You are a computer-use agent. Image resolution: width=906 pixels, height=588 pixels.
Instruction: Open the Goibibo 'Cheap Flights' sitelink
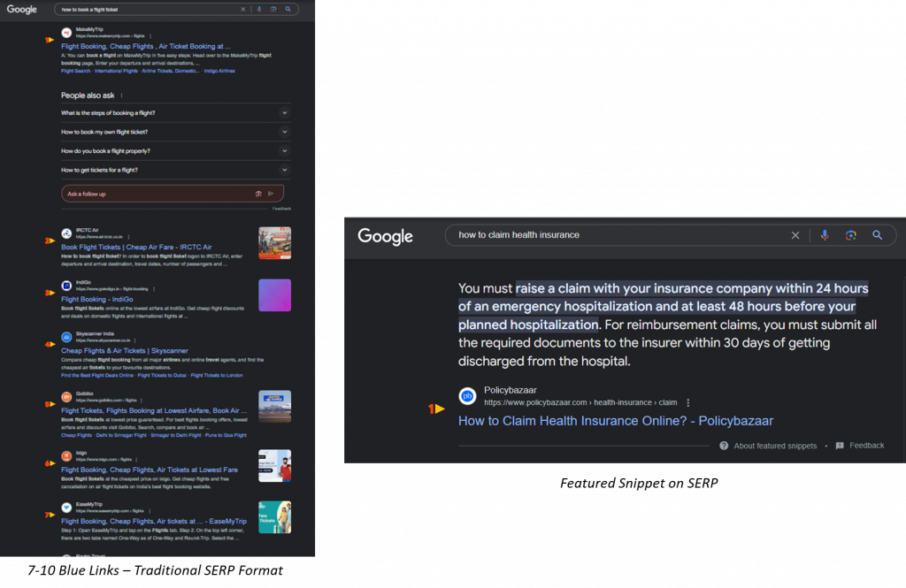pyautogui.click(x=76, y=436)
